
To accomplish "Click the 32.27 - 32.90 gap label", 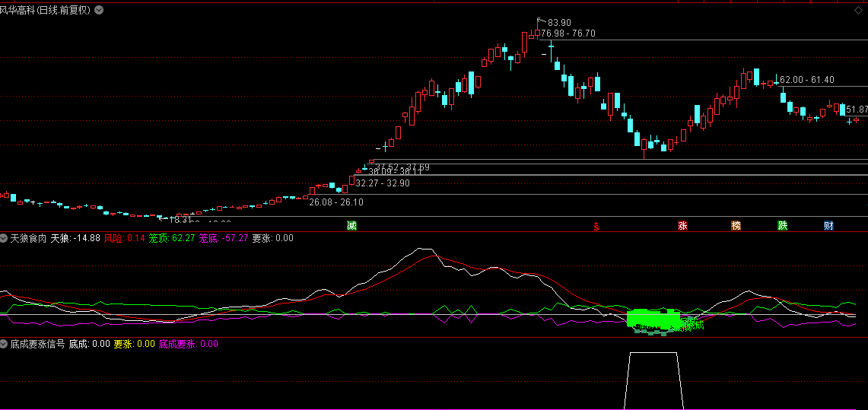I will pos(383,183).
